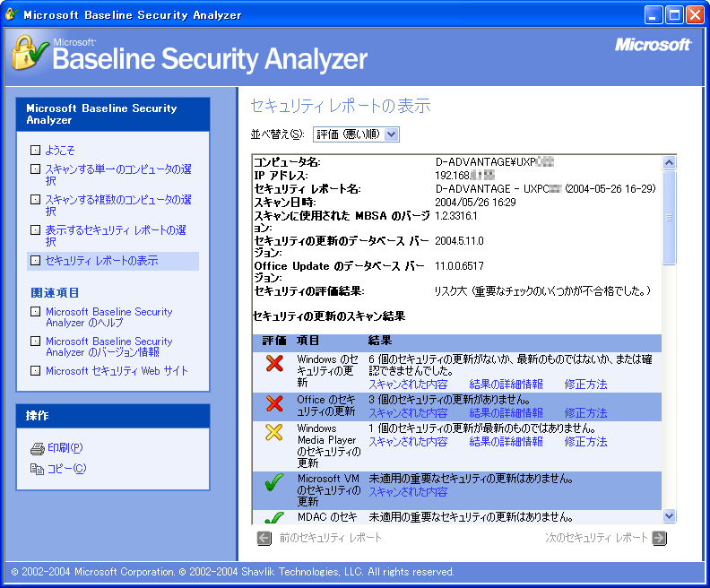Open 結果の詳細情報 for Windows Media Player

(506, 442)
